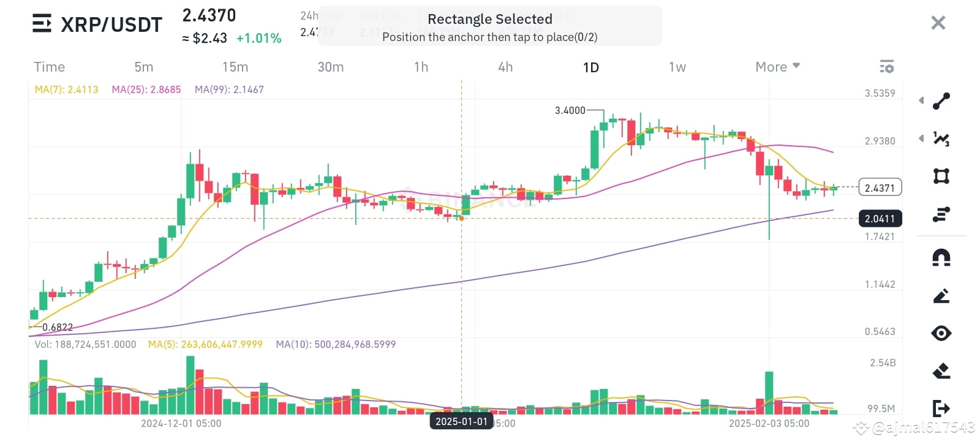Open options on the XRP/USDT pair icon
The image size is (980, 441).
(40, 23)
